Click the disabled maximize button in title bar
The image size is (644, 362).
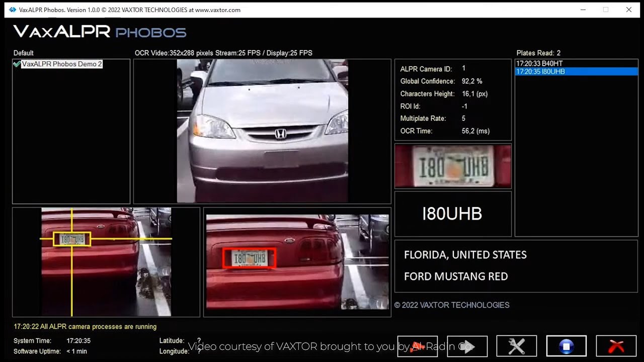pos(606,10)
